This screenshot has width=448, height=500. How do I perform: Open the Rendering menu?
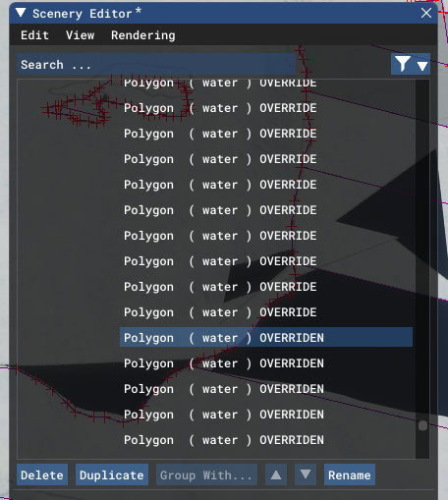pyautogui.click(x=143, y=35)
